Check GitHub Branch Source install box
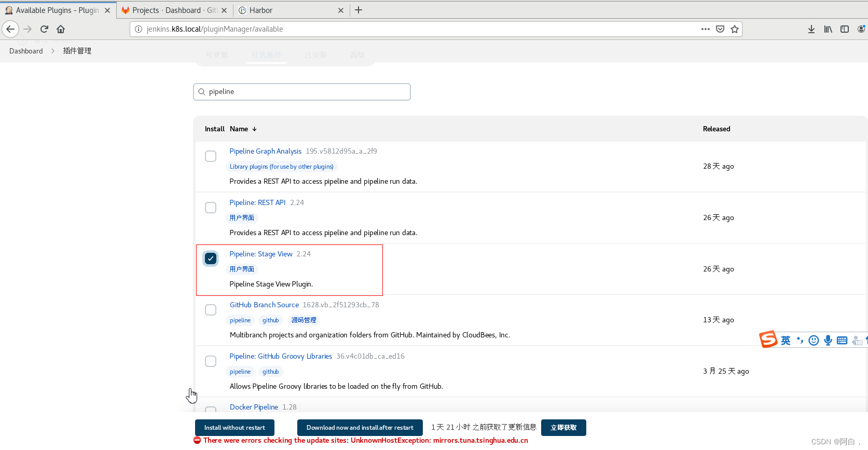The image size is (868, 450). point(211,310)
